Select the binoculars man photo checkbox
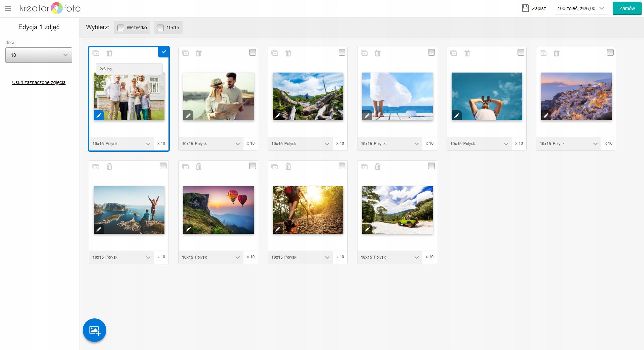The height and width of the screenshot is (350, 644). (521, 52)
